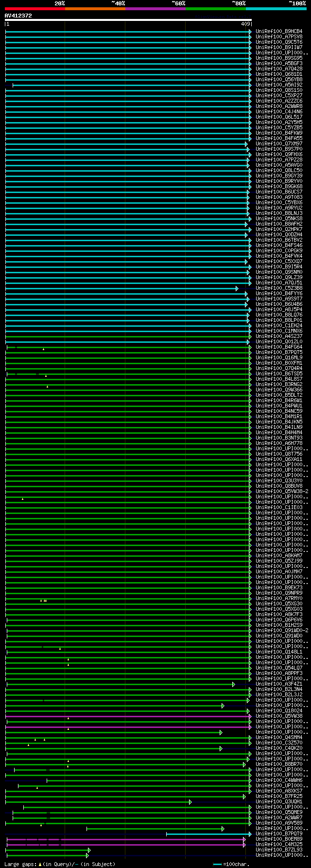Click the white query sequence bar ending at 409
The width and height of the screenshot is (311, 868).
[128, 20]
